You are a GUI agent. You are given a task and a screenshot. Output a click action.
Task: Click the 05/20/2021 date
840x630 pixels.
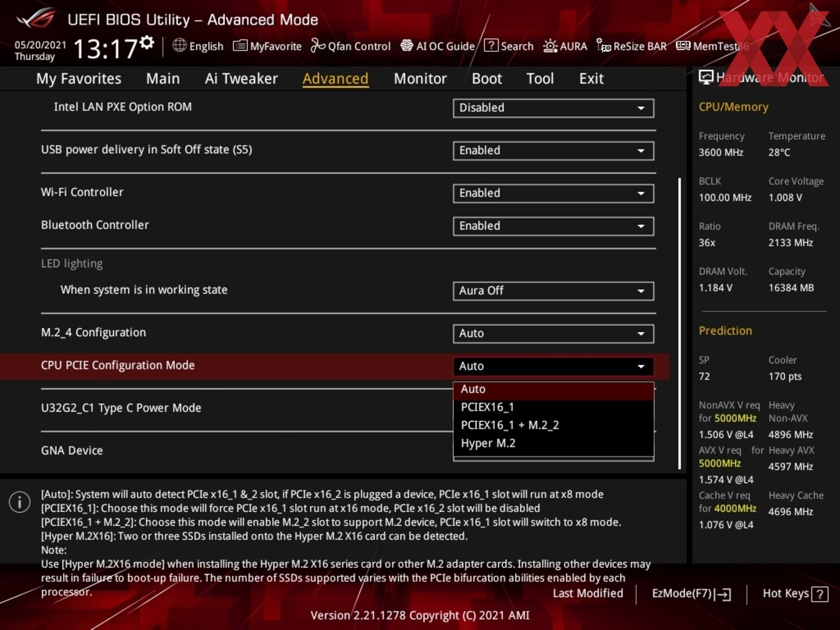click(40, 44)
